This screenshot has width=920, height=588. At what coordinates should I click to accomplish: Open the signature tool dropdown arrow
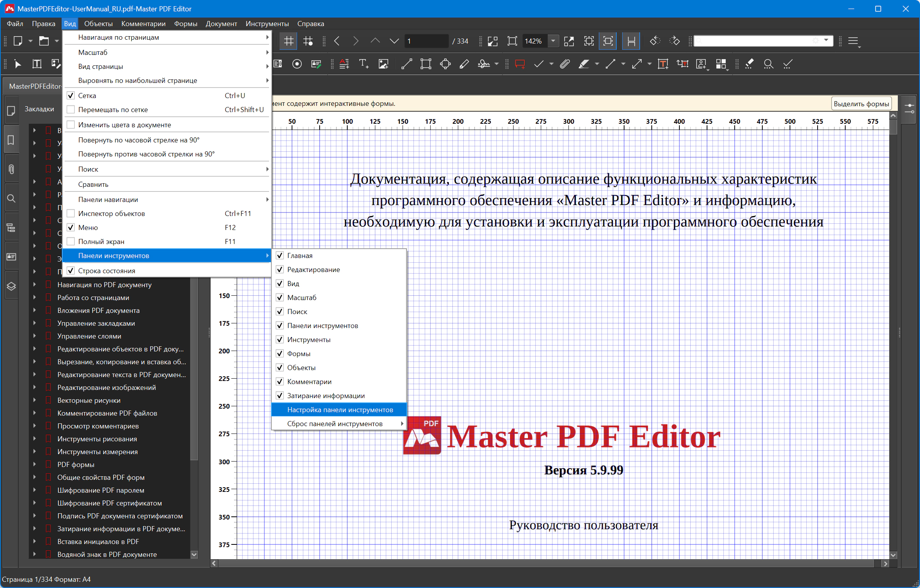pos(496,64)
